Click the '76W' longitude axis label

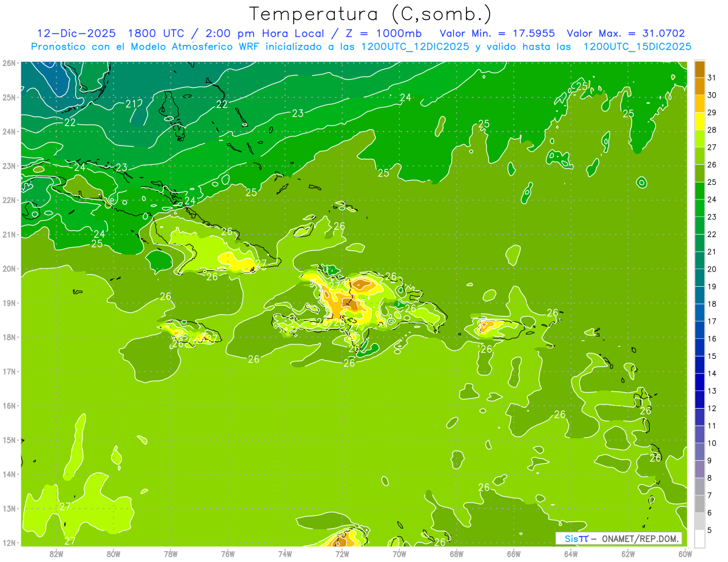pyautogui.click(x=228, y=554)
